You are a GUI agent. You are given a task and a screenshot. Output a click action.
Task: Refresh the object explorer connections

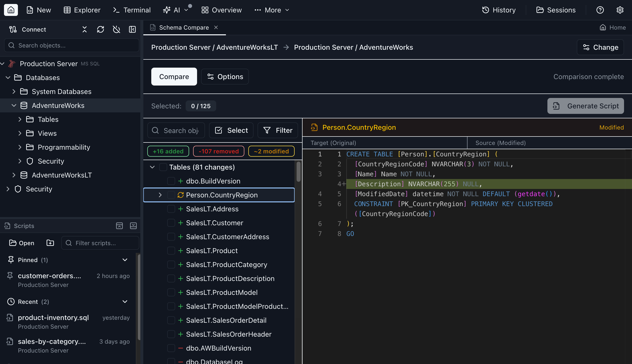click(100, 29)
